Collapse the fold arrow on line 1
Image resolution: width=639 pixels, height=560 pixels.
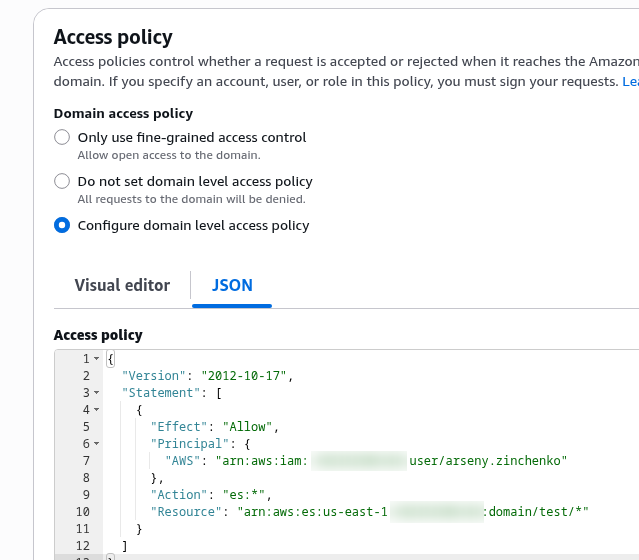pos(97,359)
